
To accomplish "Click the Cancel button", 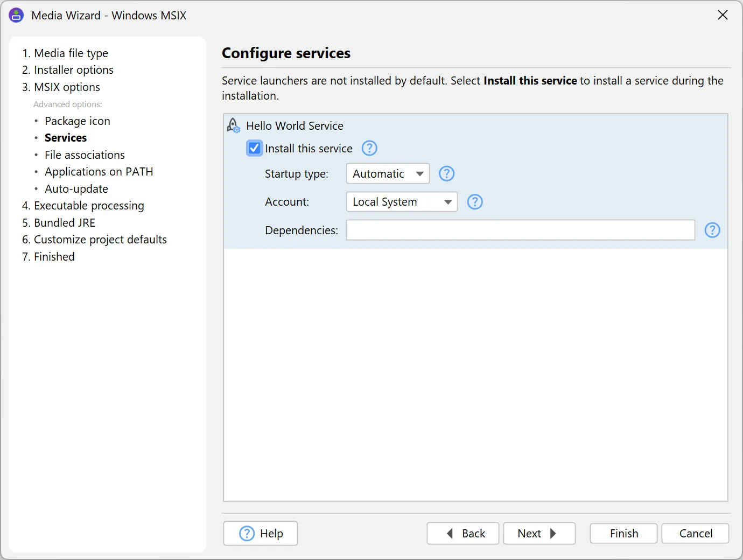I will [695, 534].
